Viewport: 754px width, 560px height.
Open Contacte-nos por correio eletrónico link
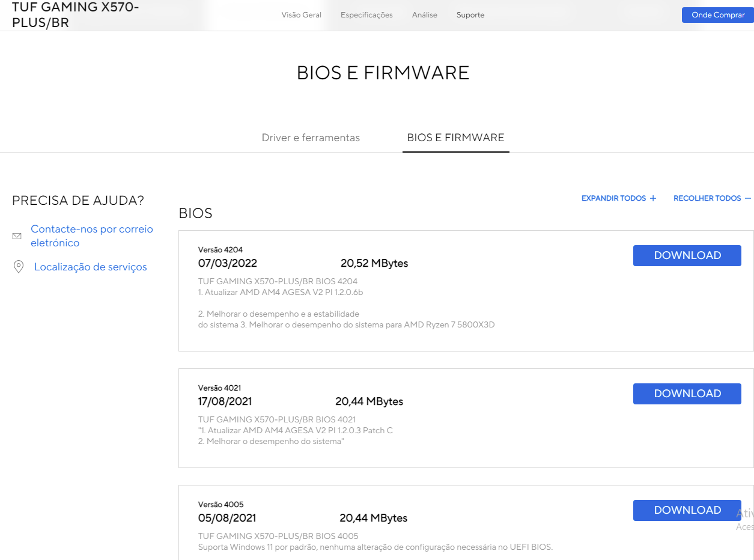click(92, 236)
